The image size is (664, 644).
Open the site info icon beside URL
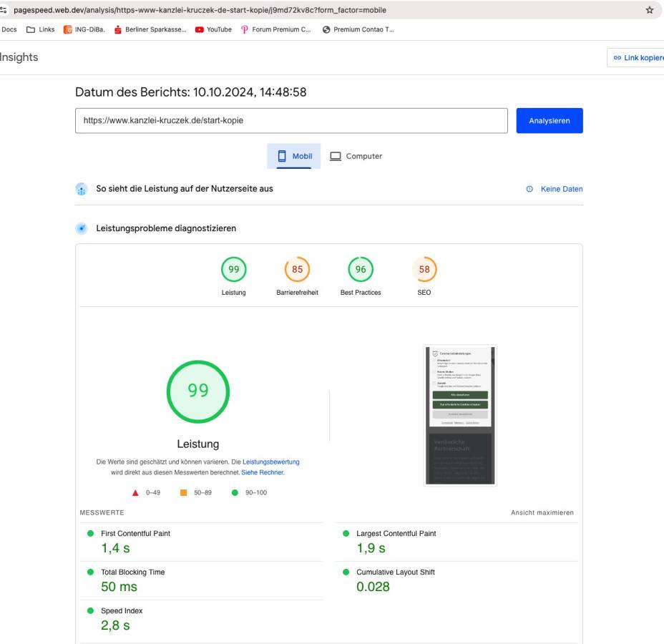pyautogui.click(x=6, y=10)
